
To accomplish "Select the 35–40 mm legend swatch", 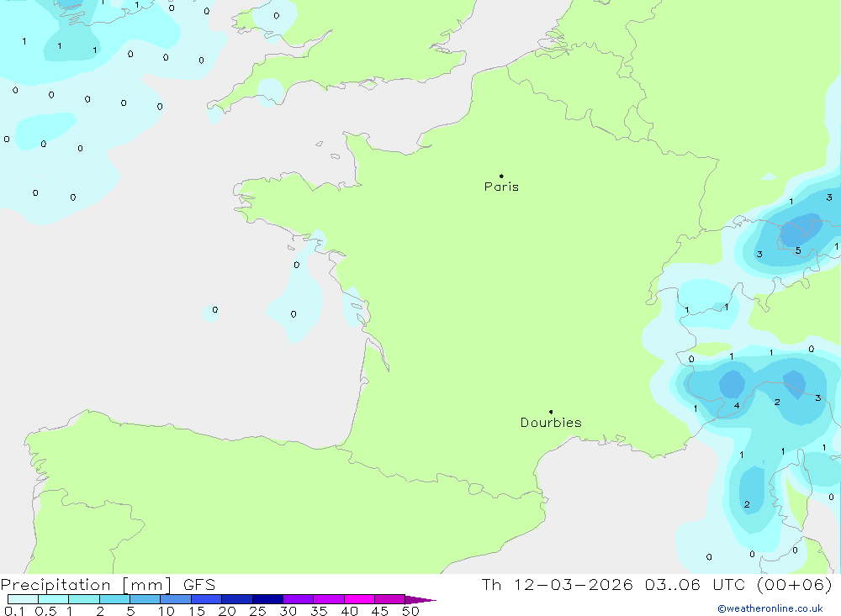I will [329, 599].
